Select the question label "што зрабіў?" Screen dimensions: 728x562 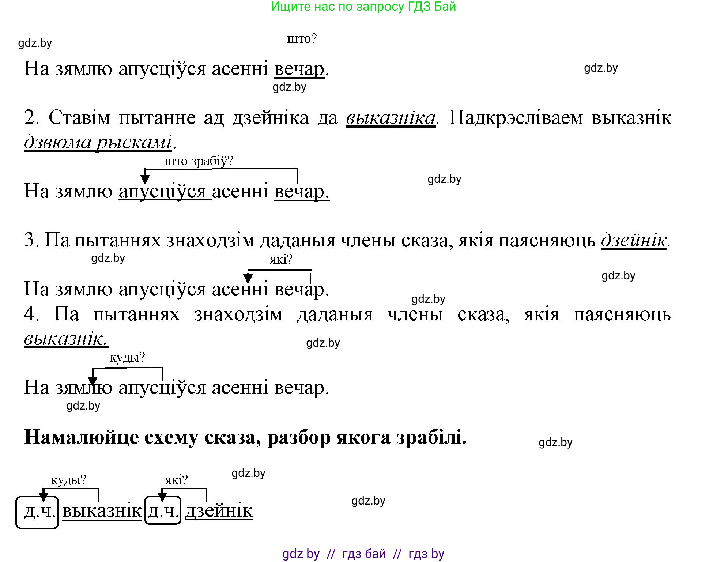coord(199,161)
